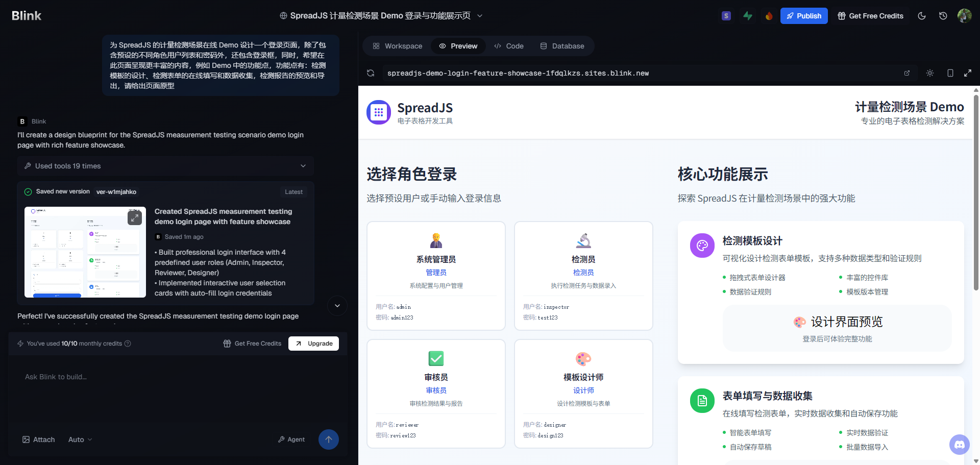Click the palette icon on 模板设计师 card

tap(583, 358)
